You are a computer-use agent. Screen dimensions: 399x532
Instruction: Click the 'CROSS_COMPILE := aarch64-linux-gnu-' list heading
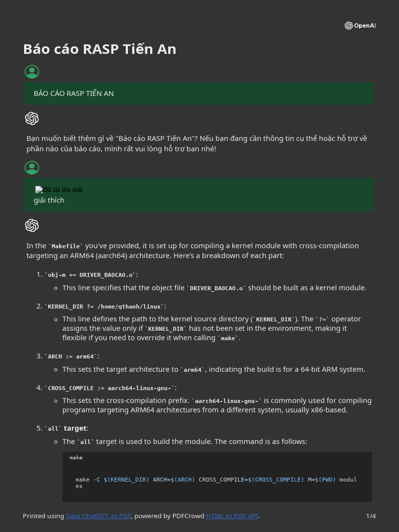point(110,388)
